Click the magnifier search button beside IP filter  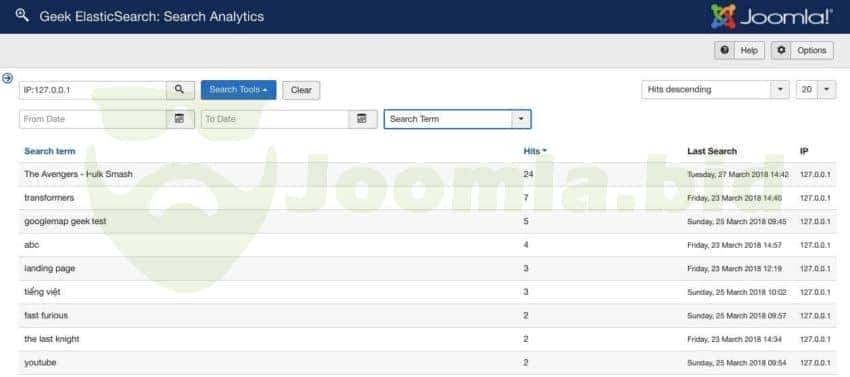coord(180,90)
